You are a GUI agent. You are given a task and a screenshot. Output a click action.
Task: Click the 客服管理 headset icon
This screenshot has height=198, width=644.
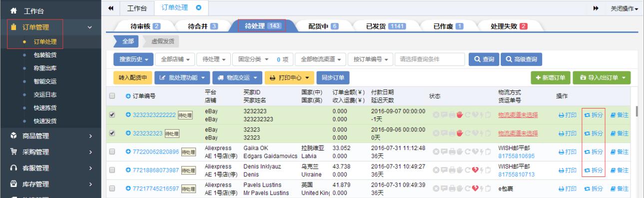[x=14, y=168]
